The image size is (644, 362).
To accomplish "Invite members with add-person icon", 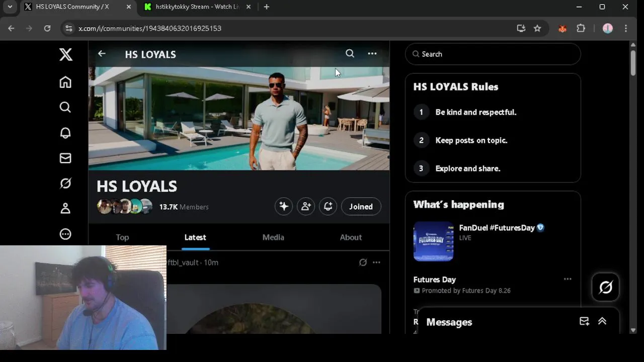I will tap(306, 206).
